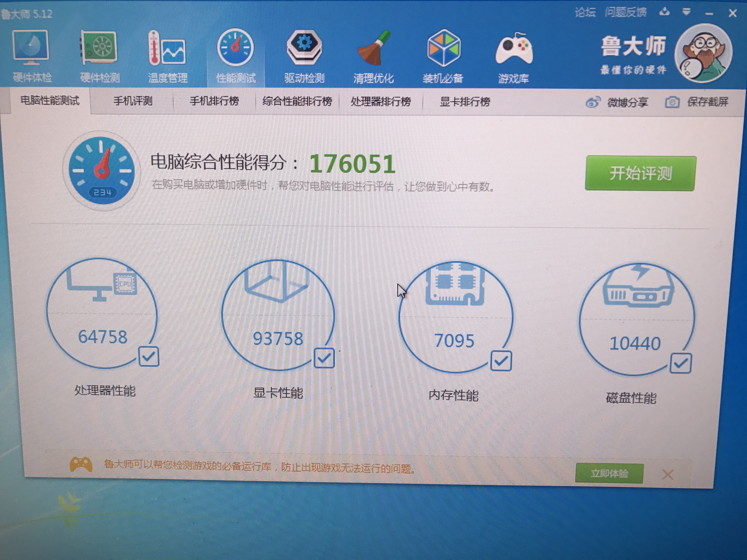The height and width of the screenshot is (560, 747).
Task: Toggle the 磁盘性能 checkbox
Action: coord(681,363)
